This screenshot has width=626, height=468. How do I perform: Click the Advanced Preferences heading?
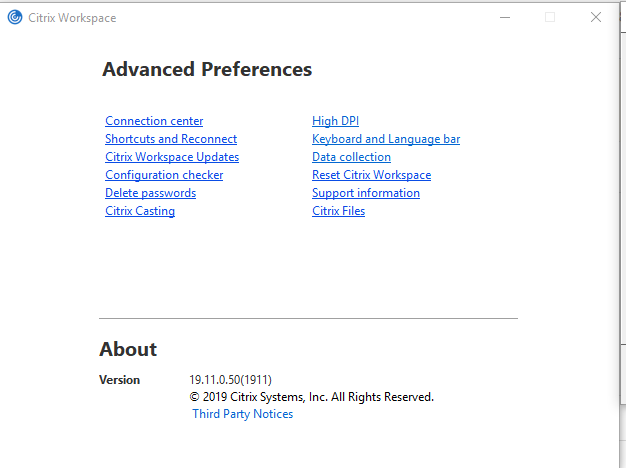[x=207, y=69]
